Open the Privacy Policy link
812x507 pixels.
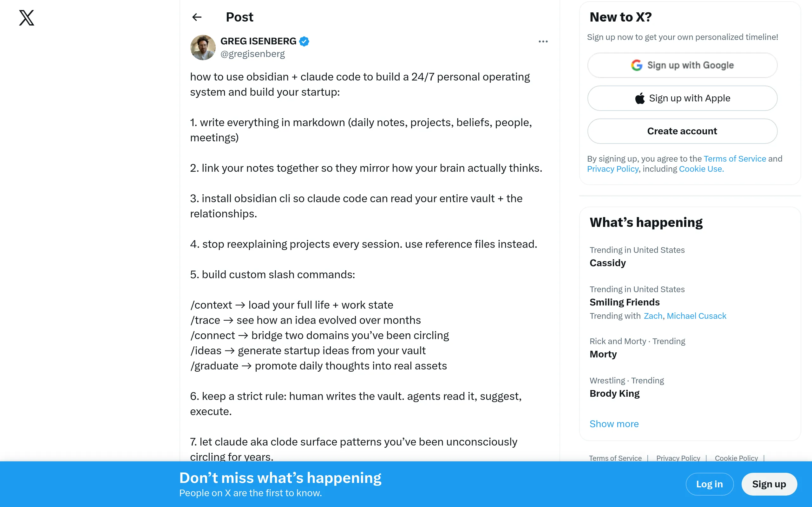tap(613, 169)
